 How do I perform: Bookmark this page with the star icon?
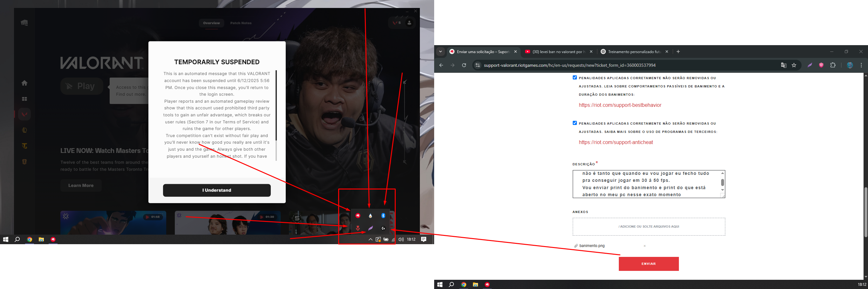(794, 65)
